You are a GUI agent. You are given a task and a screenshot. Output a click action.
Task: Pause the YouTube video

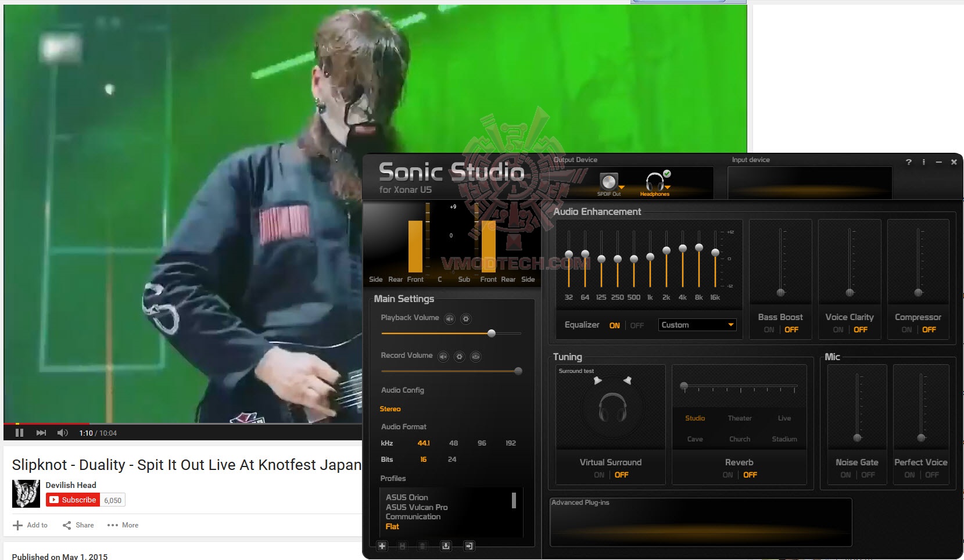[x=19, y=433]
